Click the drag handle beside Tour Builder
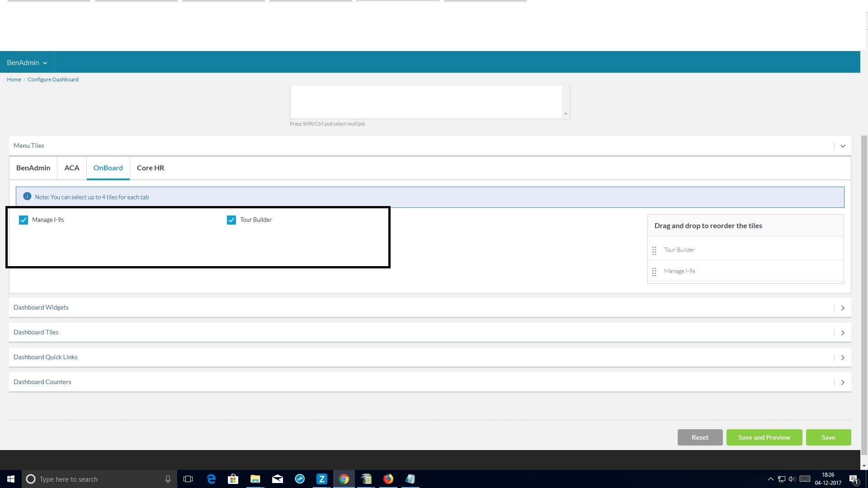 (x=654, y=250)
